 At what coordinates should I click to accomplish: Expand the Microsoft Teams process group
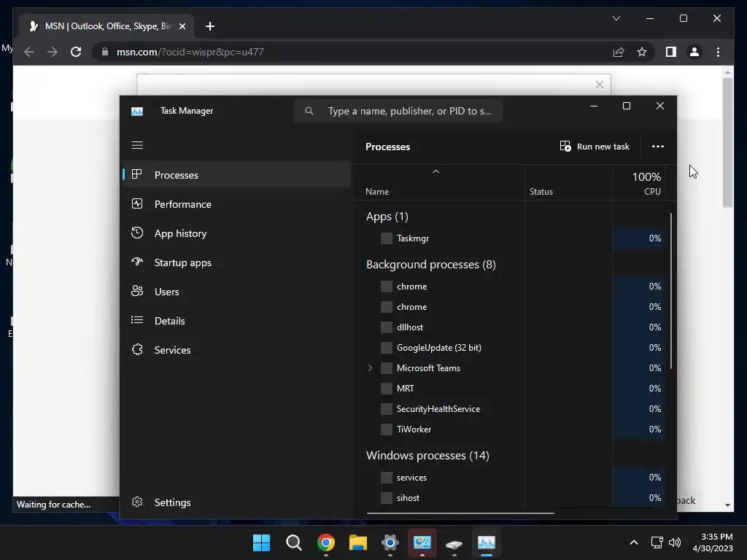pyautogui.click(x=370, y=368)
